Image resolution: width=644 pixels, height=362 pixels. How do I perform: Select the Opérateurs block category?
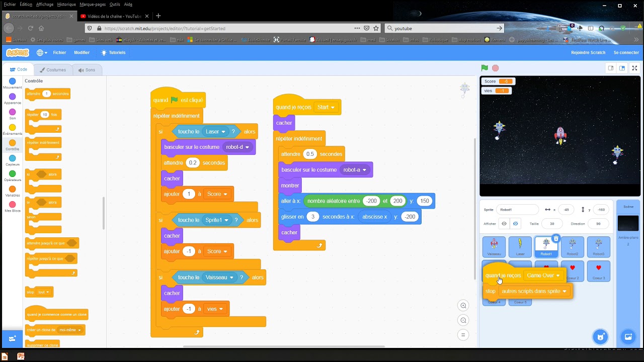coord(13,176)
